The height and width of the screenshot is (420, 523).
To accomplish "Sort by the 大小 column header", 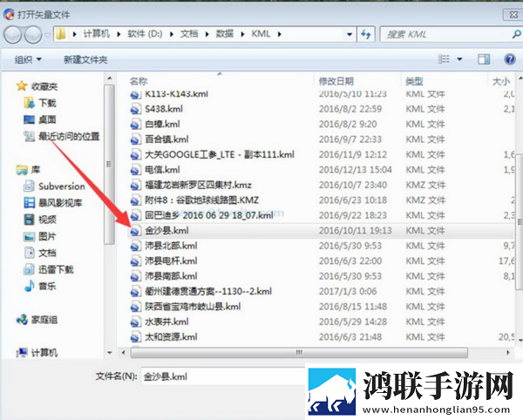I will (x=501, y=81).
